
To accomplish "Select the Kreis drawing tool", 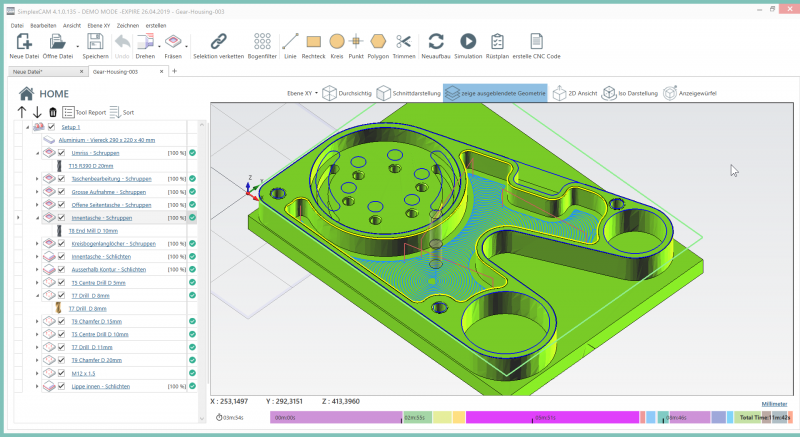I will (337, 46).
